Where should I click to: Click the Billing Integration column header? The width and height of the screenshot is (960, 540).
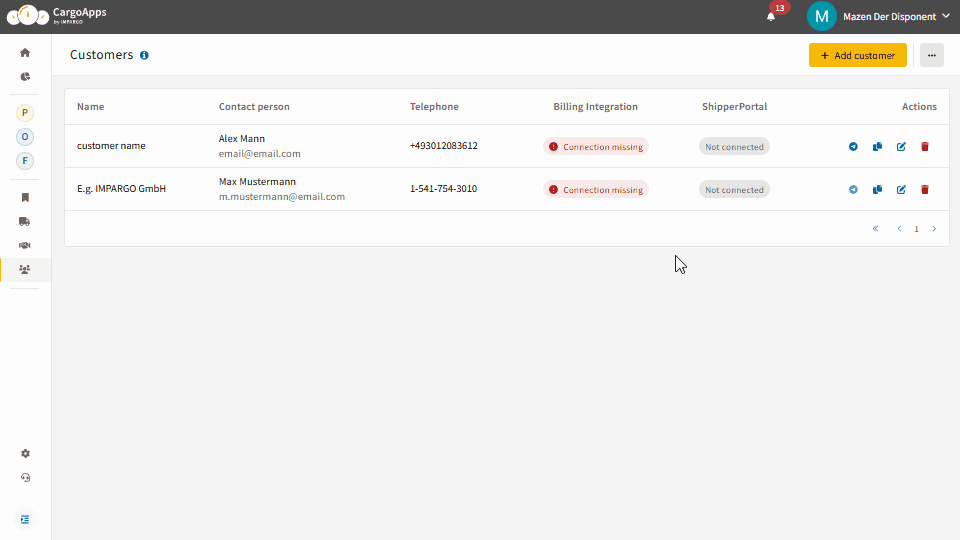point(596,107)
